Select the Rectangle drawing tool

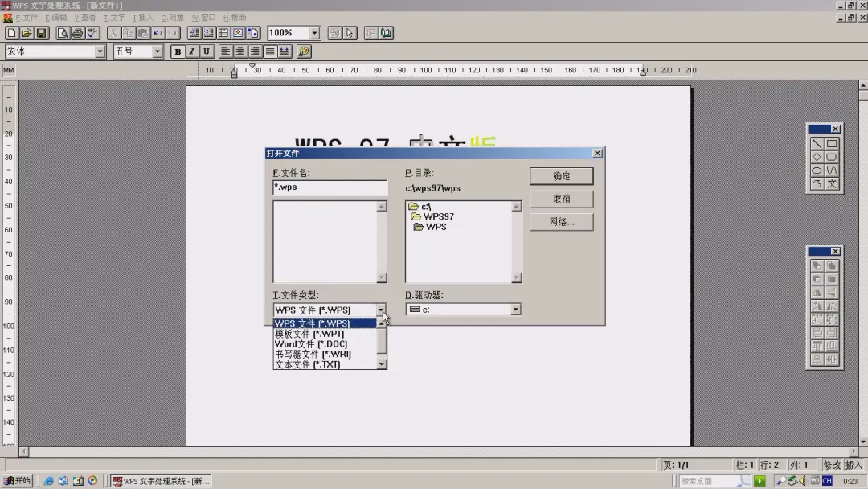click(832, 143)
